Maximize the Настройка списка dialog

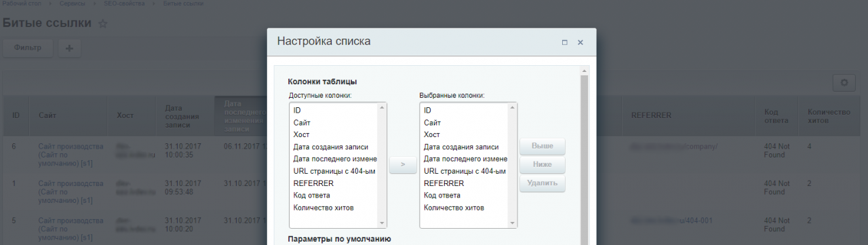click(x=564, y=42)
